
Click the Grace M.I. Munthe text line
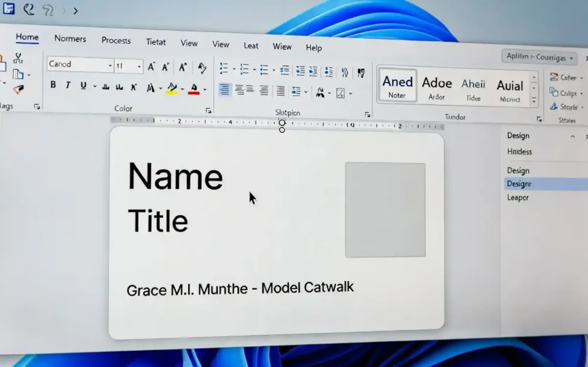tap(240, 288)
